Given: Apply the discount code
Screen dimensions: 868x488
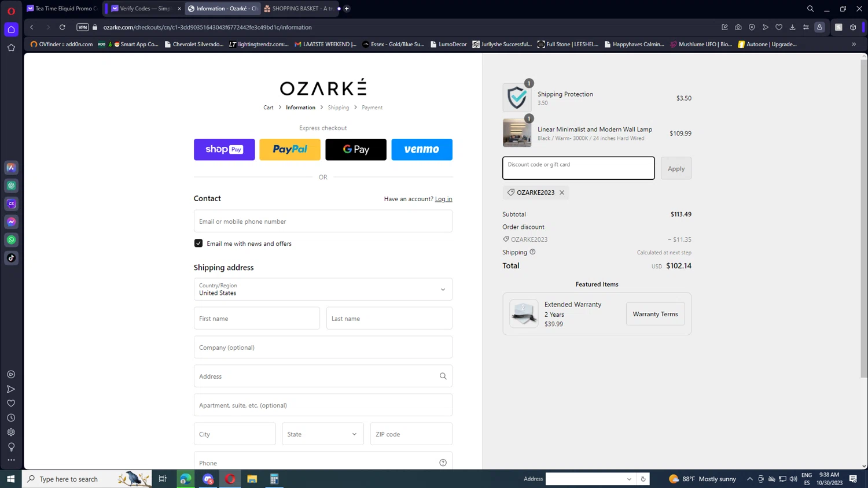Looking at the screenshot, I should pos(676,168).
